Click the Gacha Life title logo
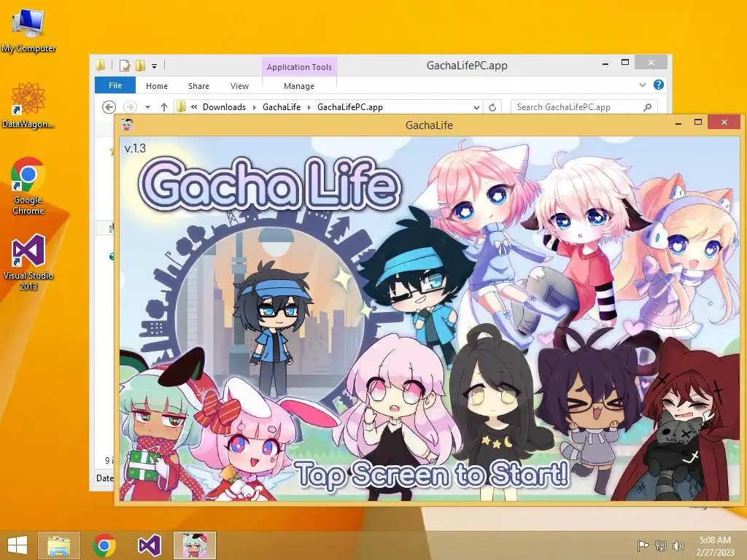The width and height of the screenshot is (747, 560). coord(269,185)
